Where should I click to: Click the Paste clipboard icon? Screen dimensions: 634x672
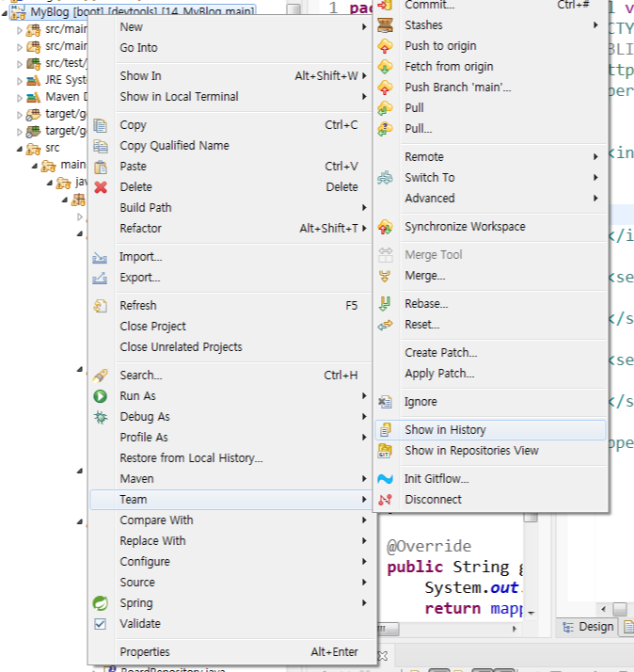coord(101,167)
